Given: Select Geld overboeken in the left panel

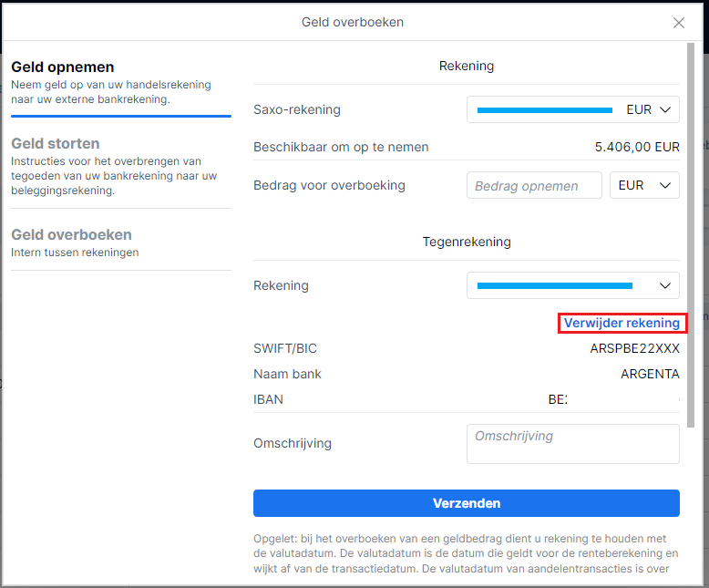Looking at the screenshot, I should [x=71, y=235].
